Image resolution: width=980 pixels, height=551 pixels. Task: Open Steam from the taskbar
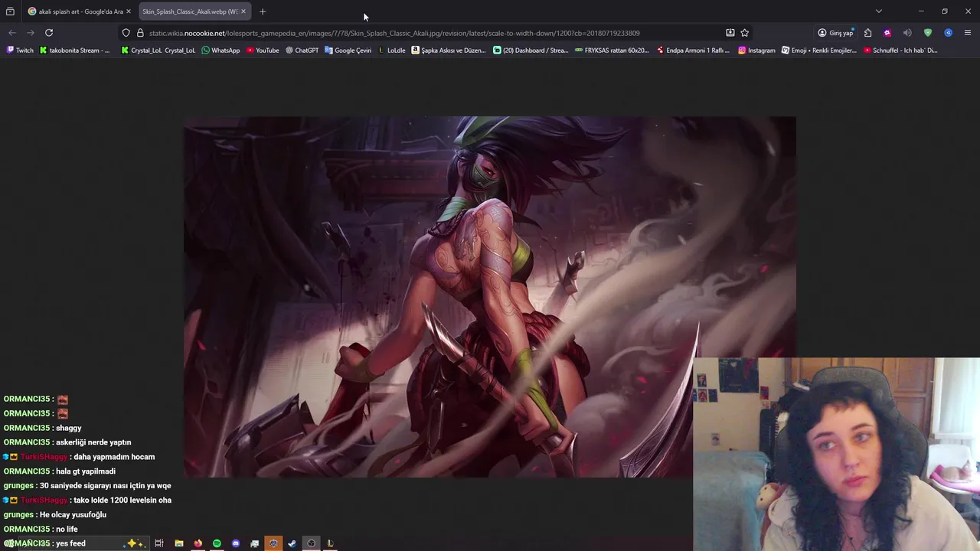coord(292,543)
